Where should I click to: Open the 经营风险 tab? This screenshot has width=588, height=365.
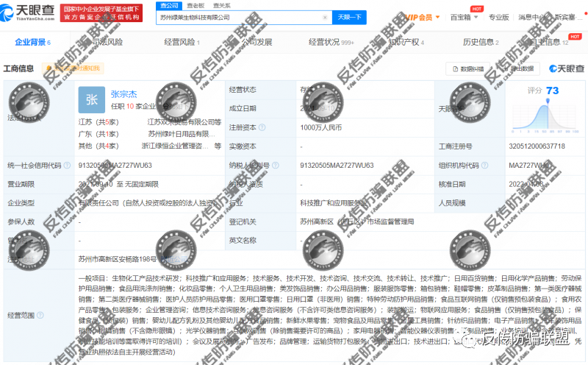(x=182, y=42)
